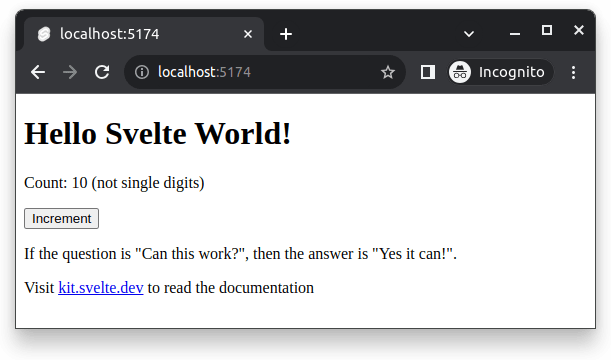This screenshot has height=360, width=611.
Task: Click the address bar URL field
Action: point(265,72)
